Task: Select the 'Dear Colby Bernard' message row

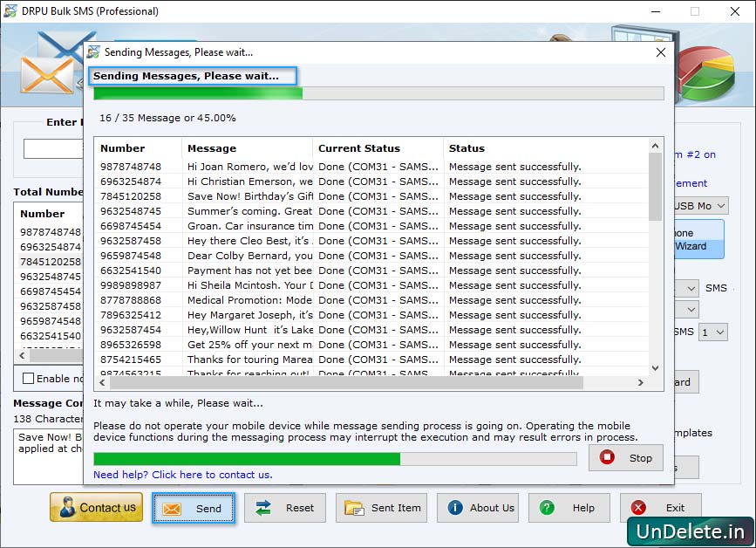Action: click(x=371, y=257)
